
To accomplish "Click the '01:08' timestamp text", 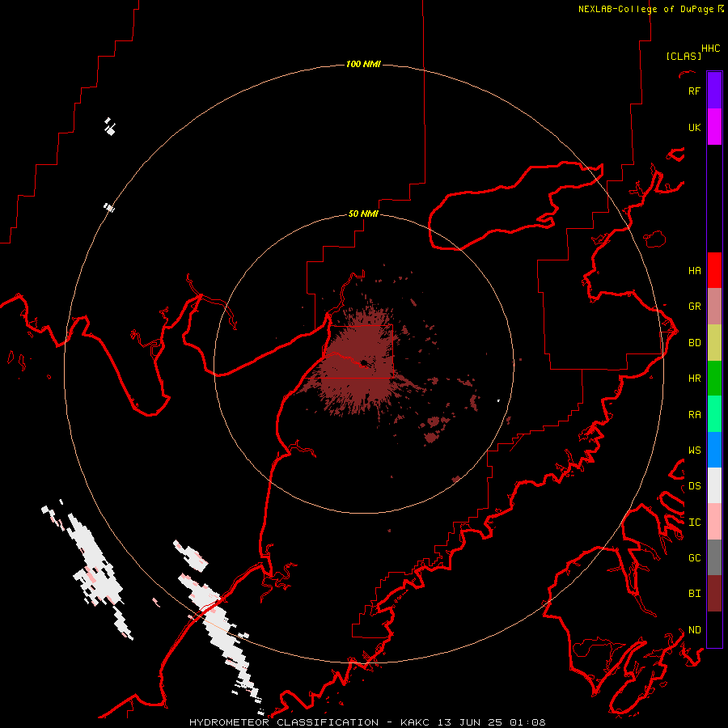I will click(x=527, y=722).
